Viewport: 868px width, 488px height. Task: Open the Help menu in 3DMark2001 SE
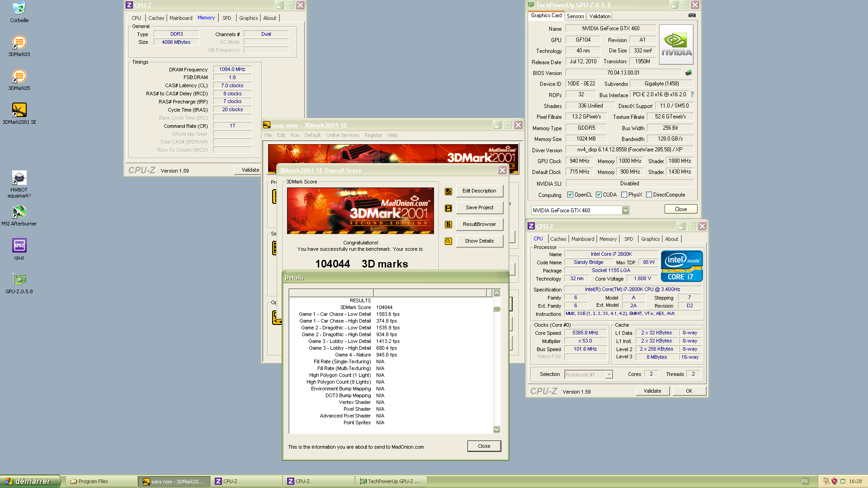click(x=392, y=135)
